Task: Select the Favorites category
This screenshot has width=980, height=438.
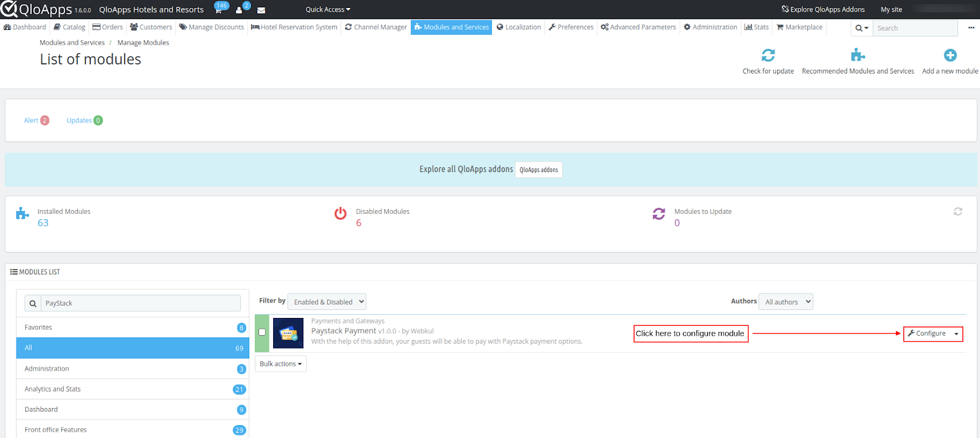Action: [x=132, y=328]
